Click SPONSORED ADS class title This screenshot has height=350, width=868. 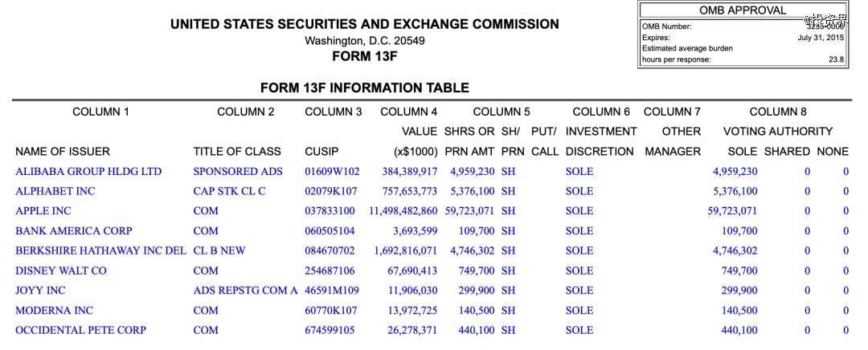pos(238,172)
